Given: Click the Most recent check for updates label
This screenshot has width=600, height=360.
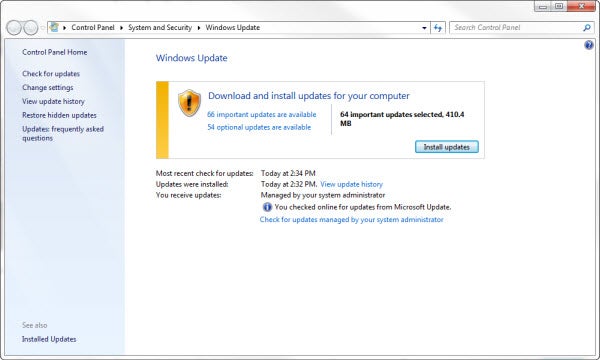Looking at the screenshot, I should pos(205,173).
